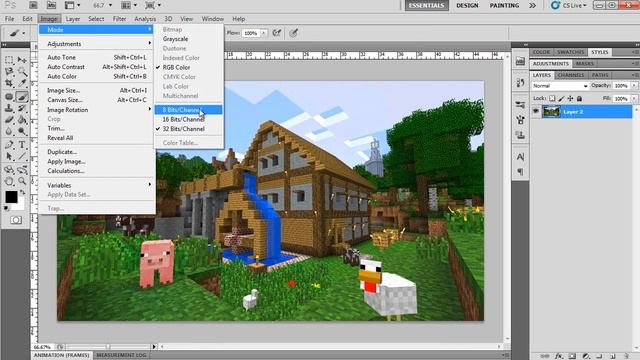The height and width of the screenshot is (360, 640).
Task: Select the Lasso tool
Action: [x=9, y=72]
